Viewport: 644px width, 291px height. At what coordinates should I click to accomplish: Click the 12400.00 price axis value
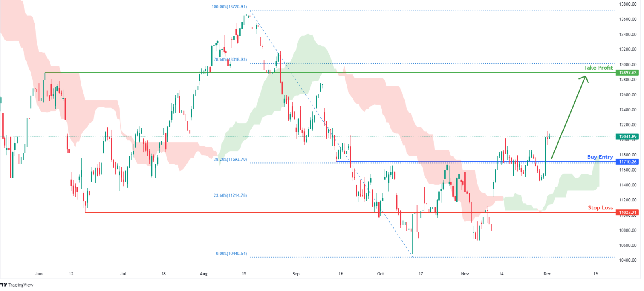click(628, 110)
